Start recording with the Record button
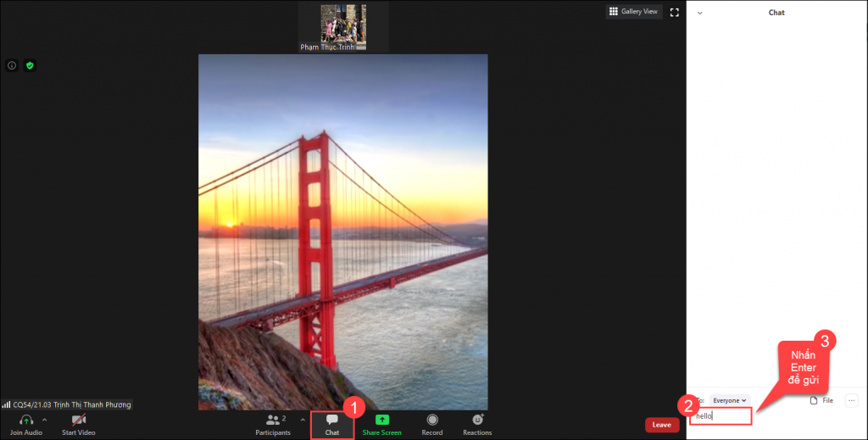The width and height of the screenshot is (868, 440). [432, 420]
